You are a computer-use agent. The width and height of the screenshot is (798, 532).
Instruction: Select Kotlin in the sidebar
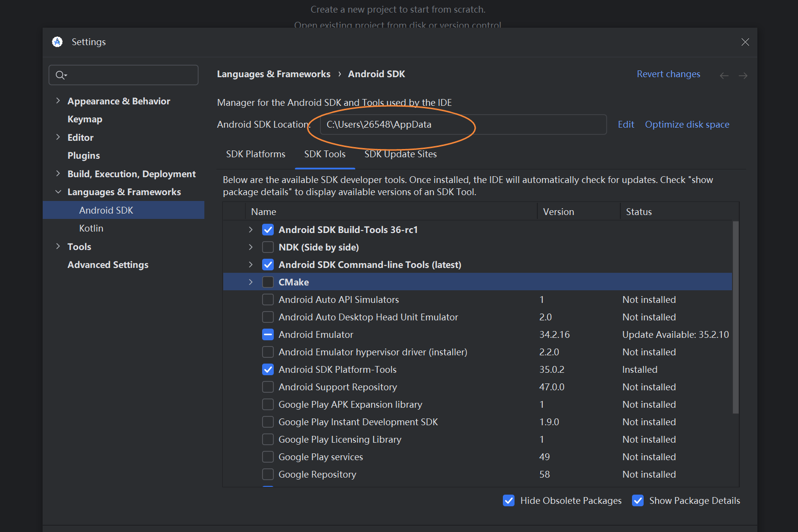pos(91,228)
